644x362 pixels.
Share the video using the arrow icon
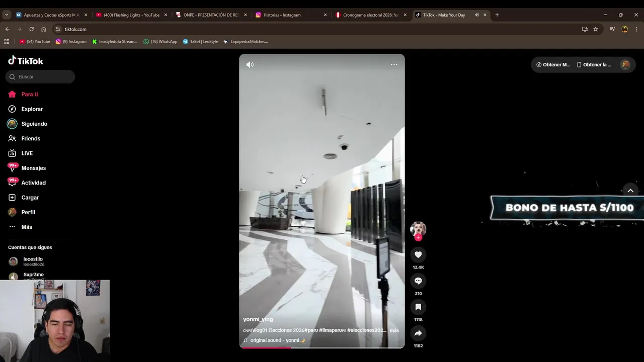pos(418,333)
